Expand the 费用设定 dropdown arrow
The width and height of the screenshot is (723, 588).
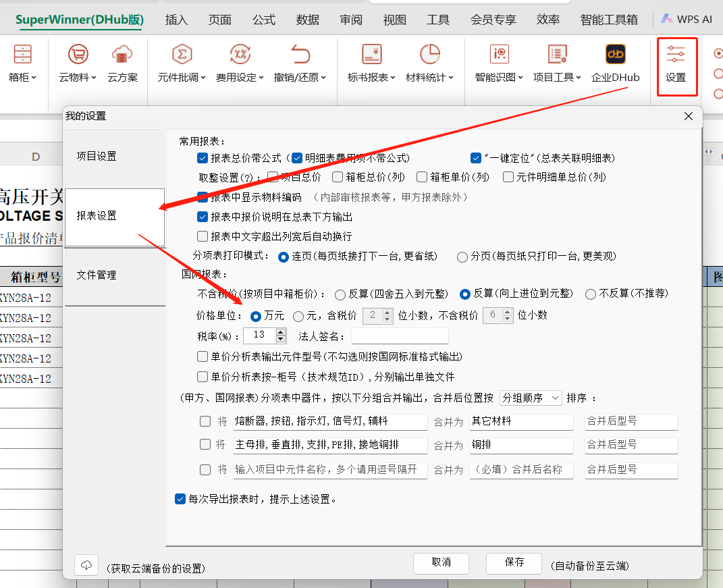(261, 78)
